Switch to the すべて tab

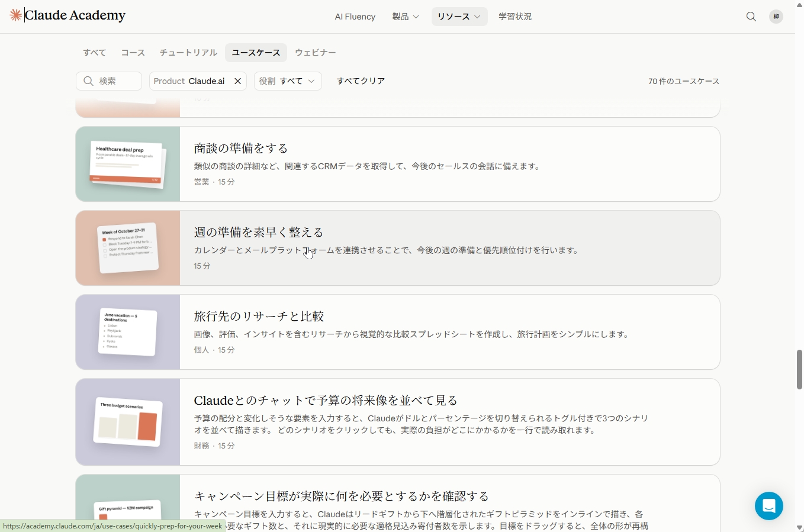[95, 53]
